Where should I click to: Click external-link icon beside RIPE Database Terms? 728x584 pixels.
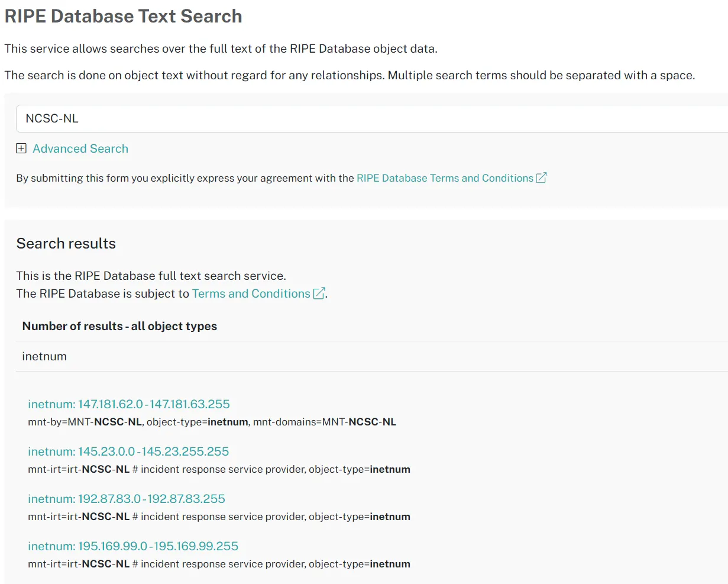pos(541,178)
